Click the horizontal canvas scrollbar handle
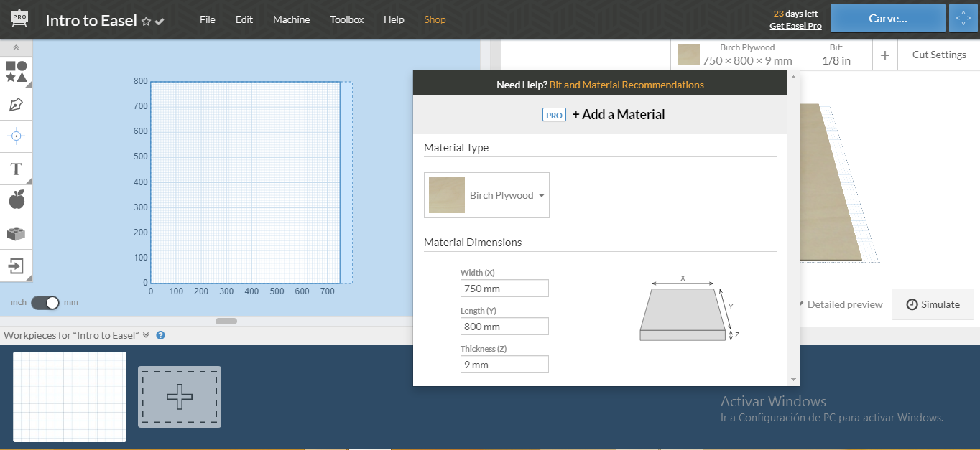 click(x=226, y=321)
